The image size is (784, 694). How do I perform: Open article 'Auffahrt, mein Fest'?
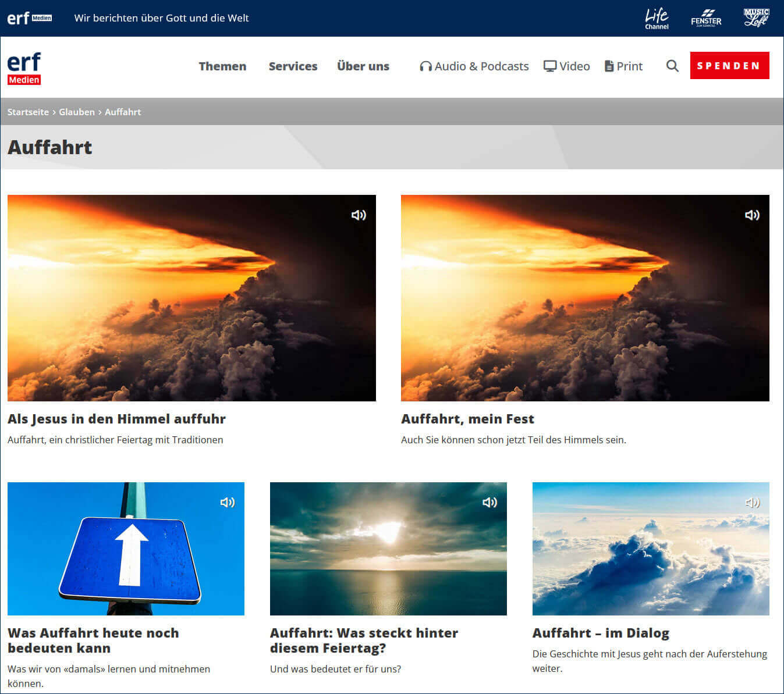pos(467,419)
